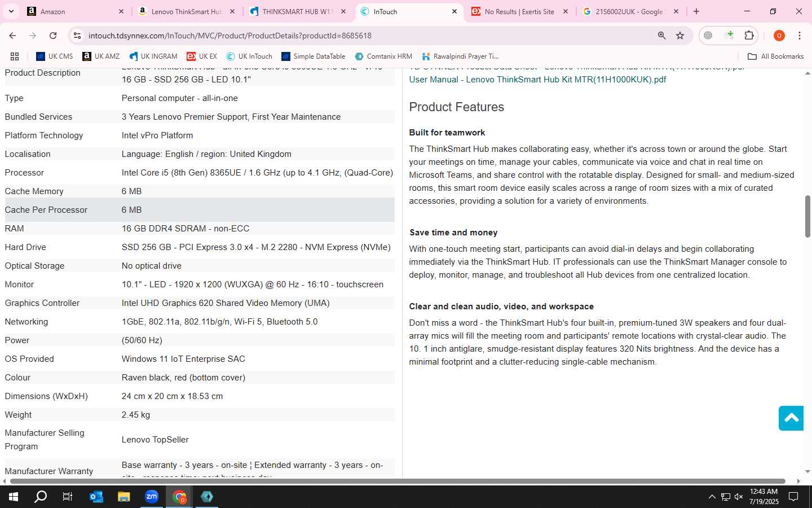Click the horizontal page scrollbar
The width and height of the screenshot is (812, 508).
[398, 481]
